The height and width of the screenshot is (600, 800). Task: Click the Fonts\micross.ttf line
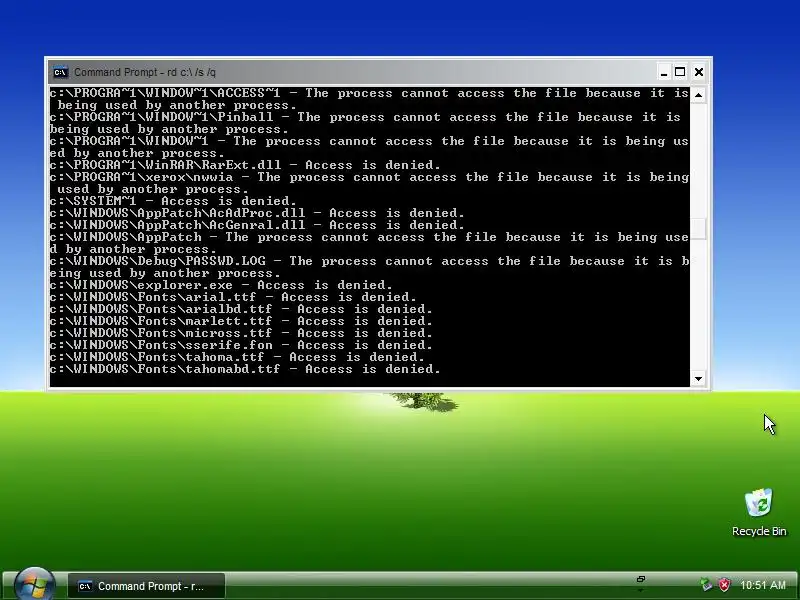[241, 333]
